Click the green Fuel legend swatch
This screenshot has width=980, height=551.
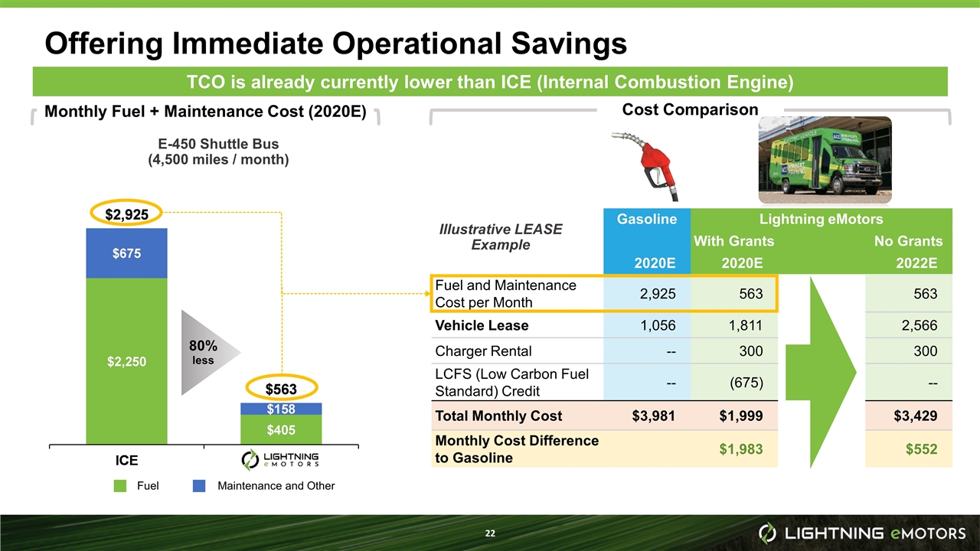[x=120, y=485]
